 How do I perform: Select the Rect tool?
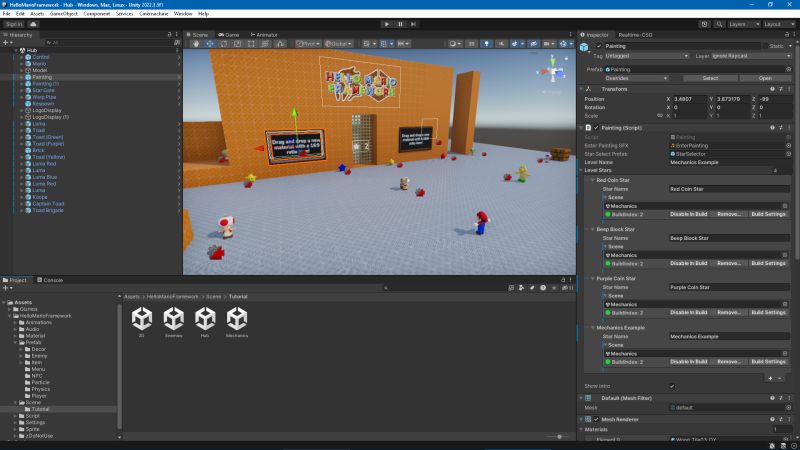tap(251, 44)
